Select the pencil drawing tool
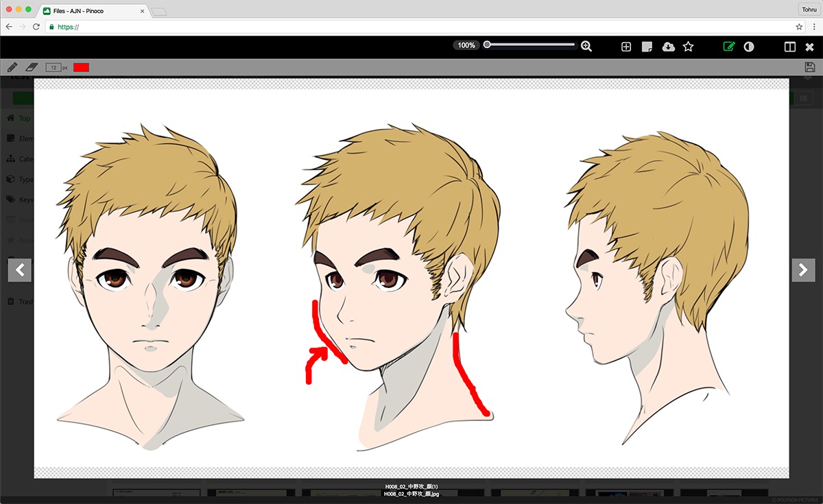 click(12, 67)
